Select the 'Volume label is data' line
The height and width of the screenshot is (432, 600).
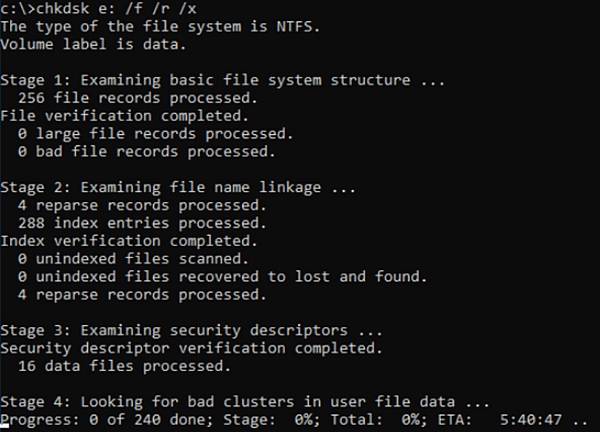coord(96,45)
